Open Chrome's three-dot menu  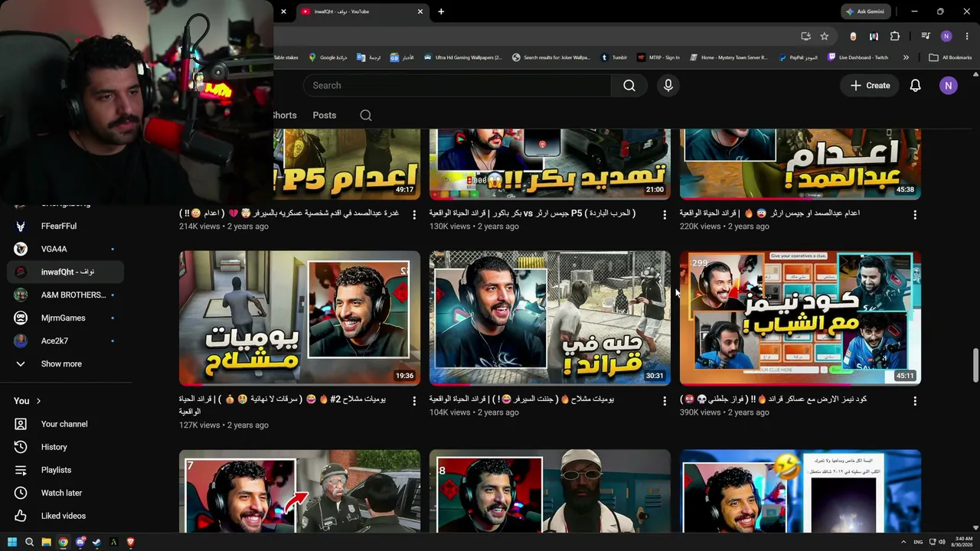coord(968,36)
